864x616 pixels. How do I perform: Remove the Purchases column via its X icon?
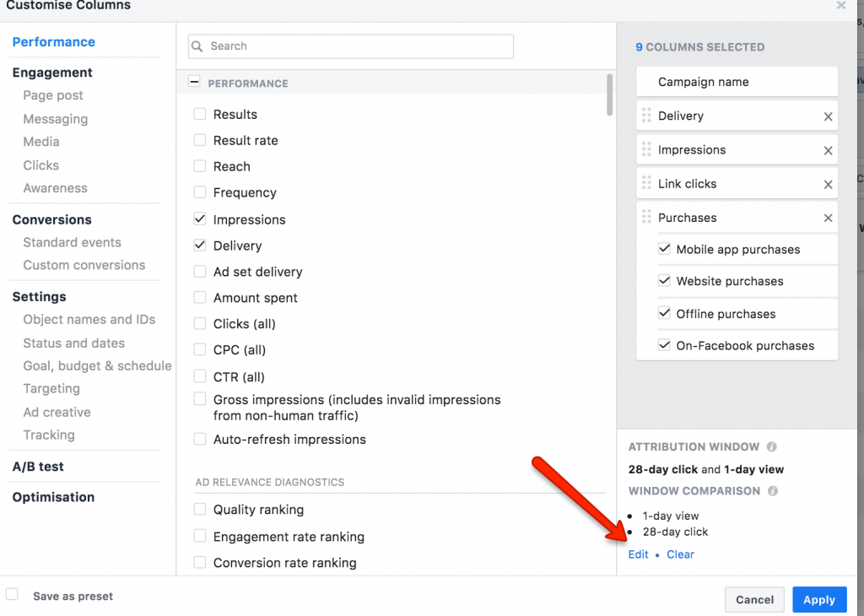[830, 217]
